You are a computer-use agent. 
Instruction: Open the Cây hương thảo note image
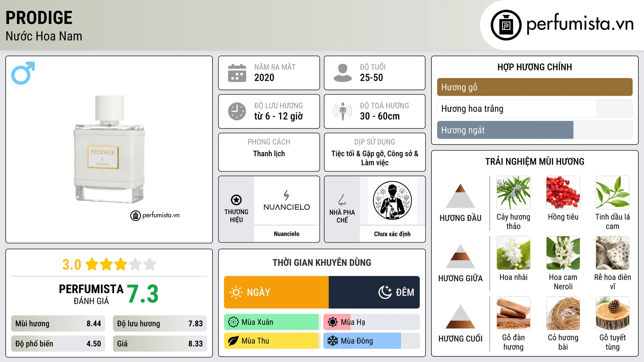514,193
